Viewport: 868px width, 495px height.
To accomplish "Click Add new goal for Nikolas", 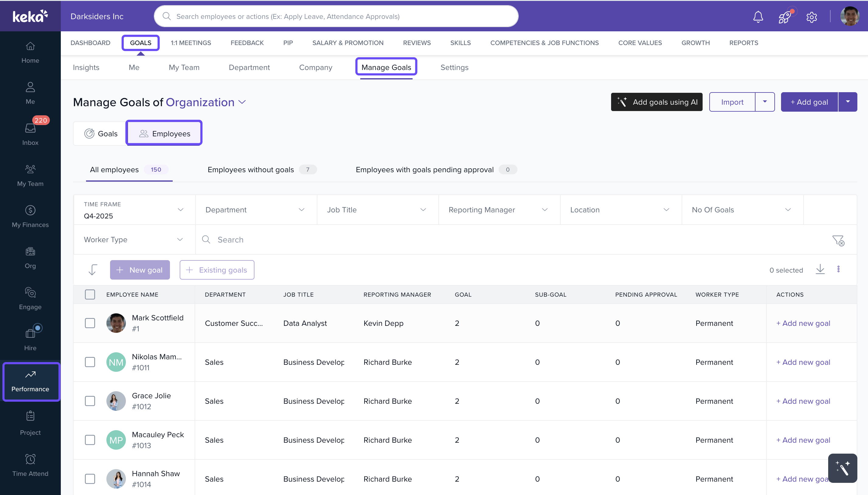I will [x=803, y=362].
